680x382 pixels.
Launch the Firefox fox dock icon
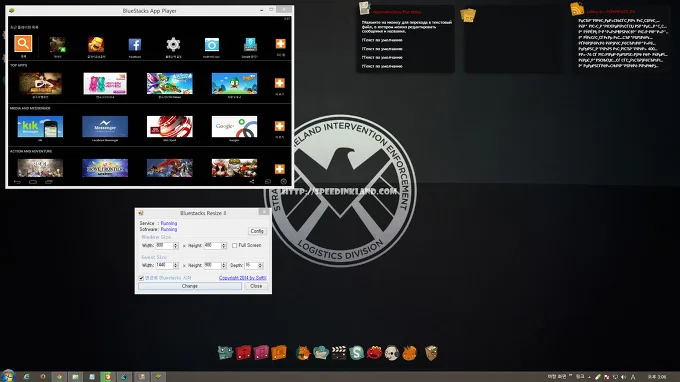(303, 353)
